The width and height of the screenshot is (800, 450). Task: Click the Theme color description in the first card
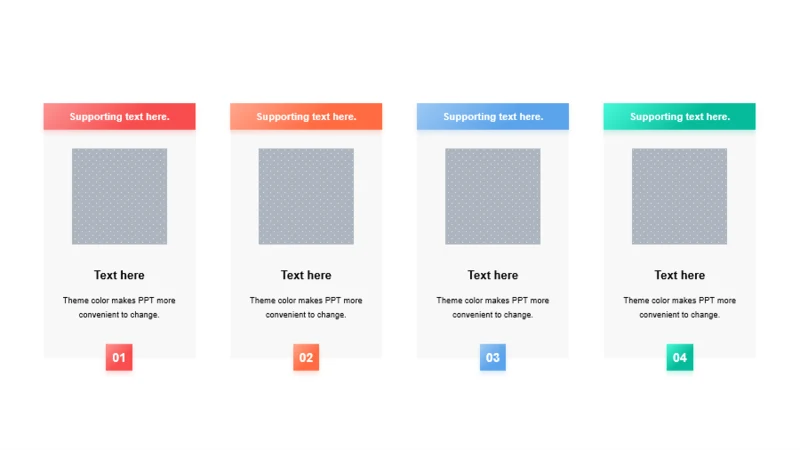[119, 308]
